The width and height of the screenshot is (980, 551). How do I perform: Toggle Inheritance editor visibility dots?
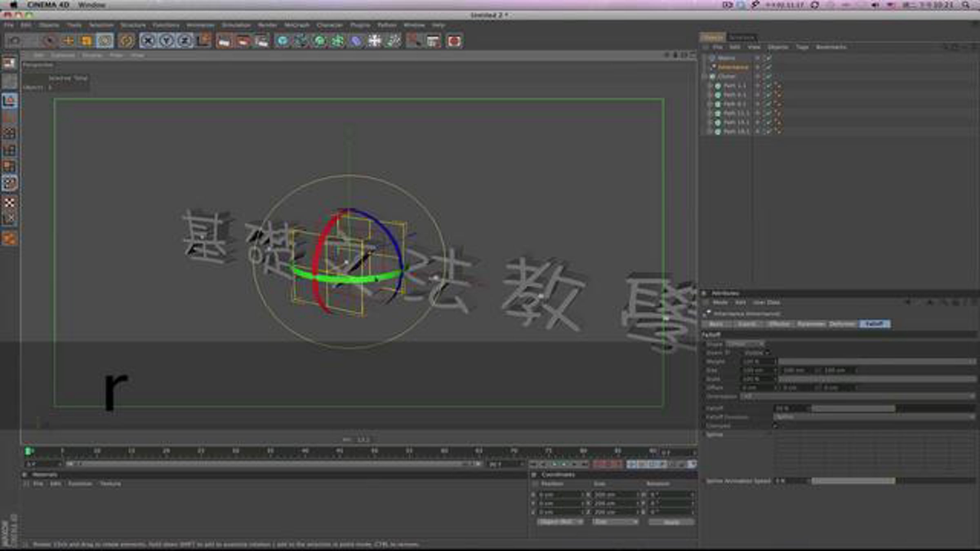tap(757, 67)
